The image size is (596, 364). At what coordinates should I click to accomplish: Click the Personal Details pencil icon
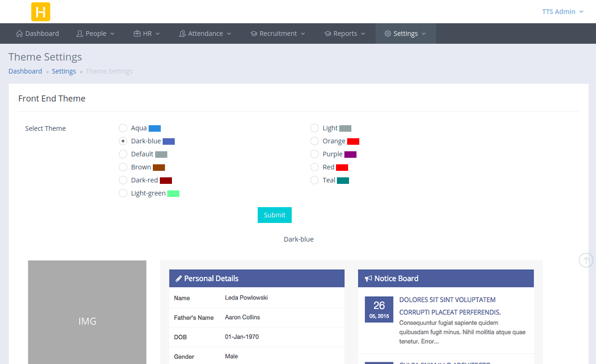click(178, 278)
